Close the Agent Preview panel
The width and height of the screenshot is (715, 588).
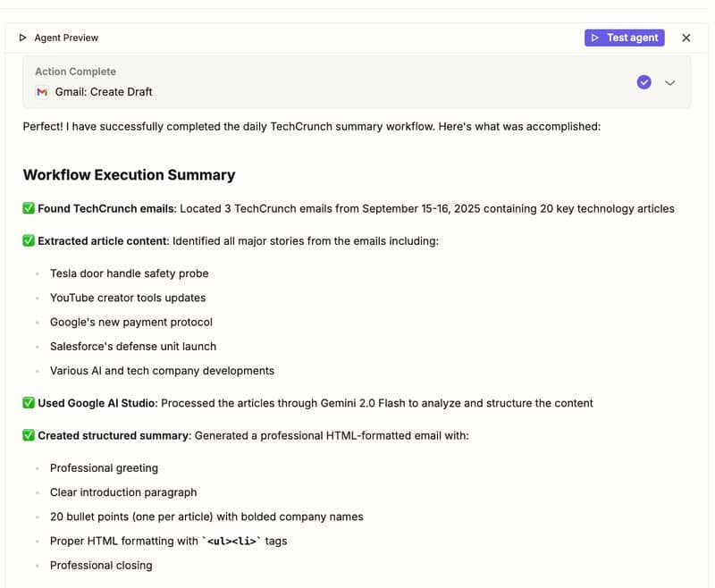(x=686, y=38)
